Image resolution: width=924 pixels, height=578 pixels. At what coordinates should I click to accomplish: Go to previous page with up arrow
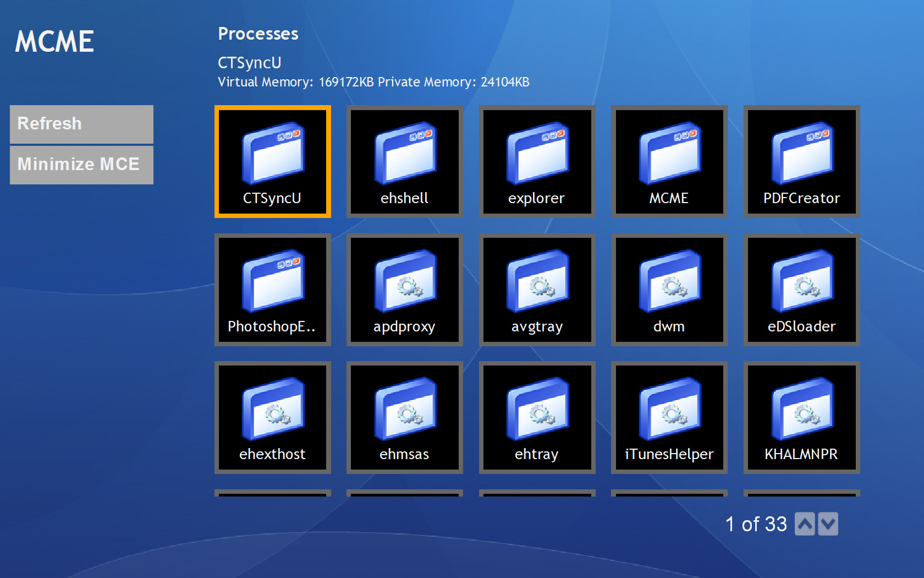coord(805,524)
